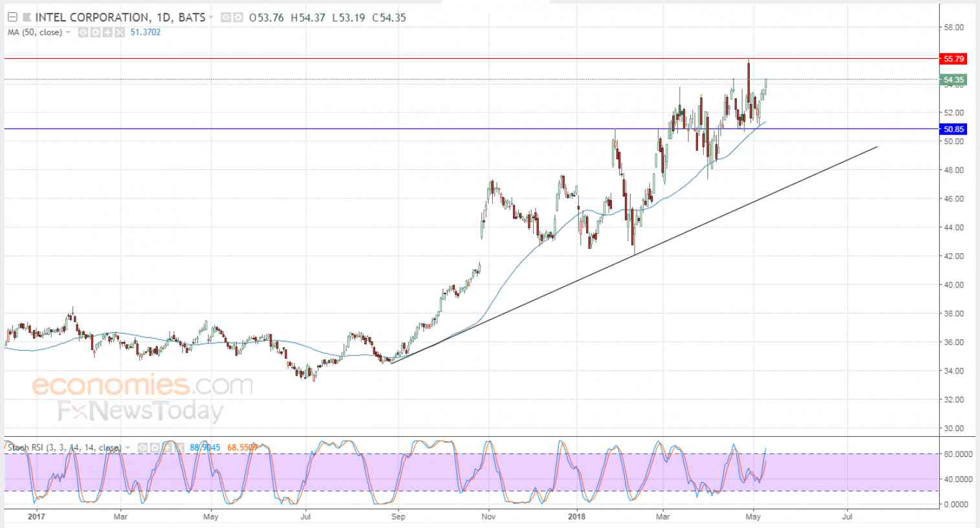This screenshot has height=528, width=980.
Task: Click the 2017 label on time axis
Action: point(36,517)
